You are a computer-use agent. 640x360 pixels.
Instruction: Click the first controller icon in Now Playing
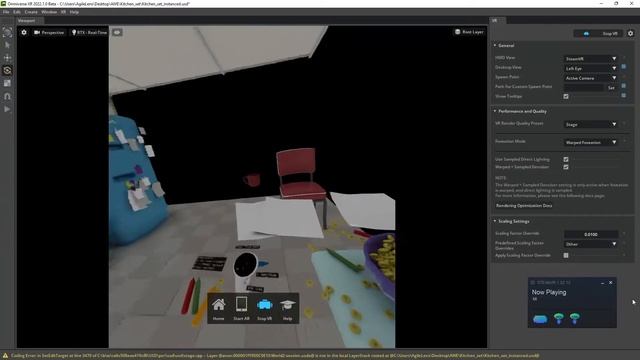(x=559, y=318)
